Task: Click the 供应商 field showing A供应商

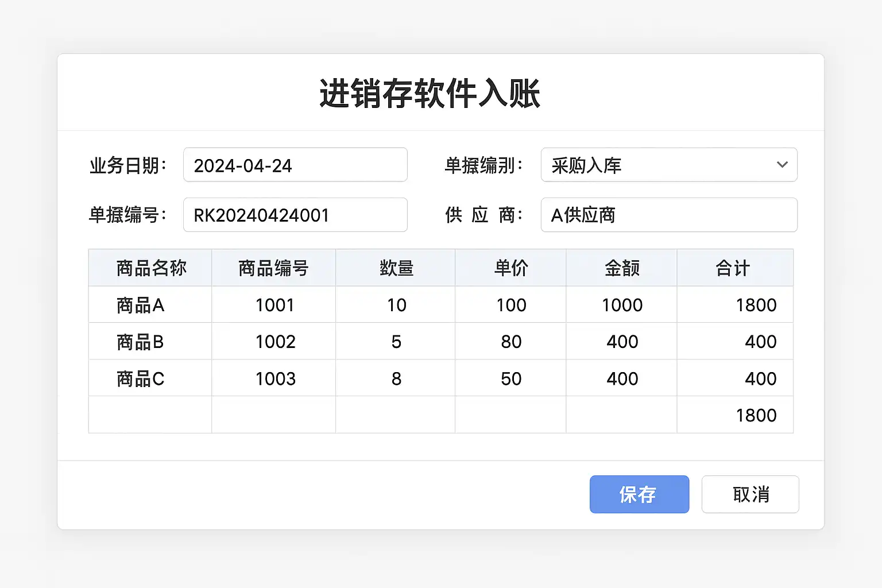Action: [668, 215]
